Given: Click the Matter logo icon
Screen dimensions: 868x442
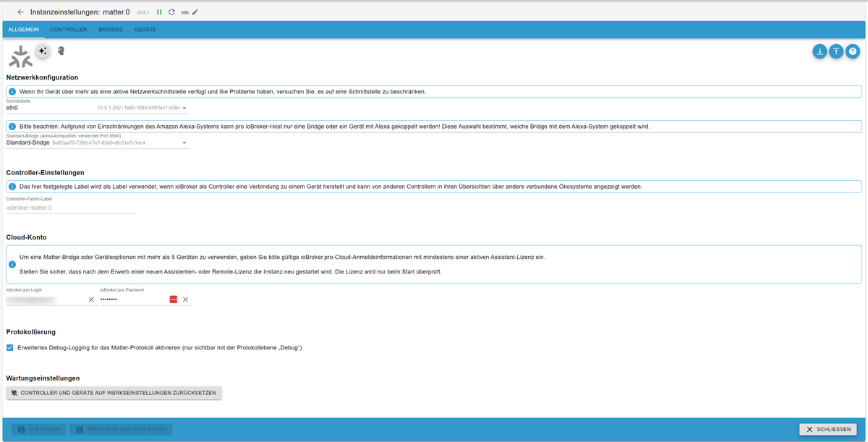Looking at the screenshot, I should point(21,56).
